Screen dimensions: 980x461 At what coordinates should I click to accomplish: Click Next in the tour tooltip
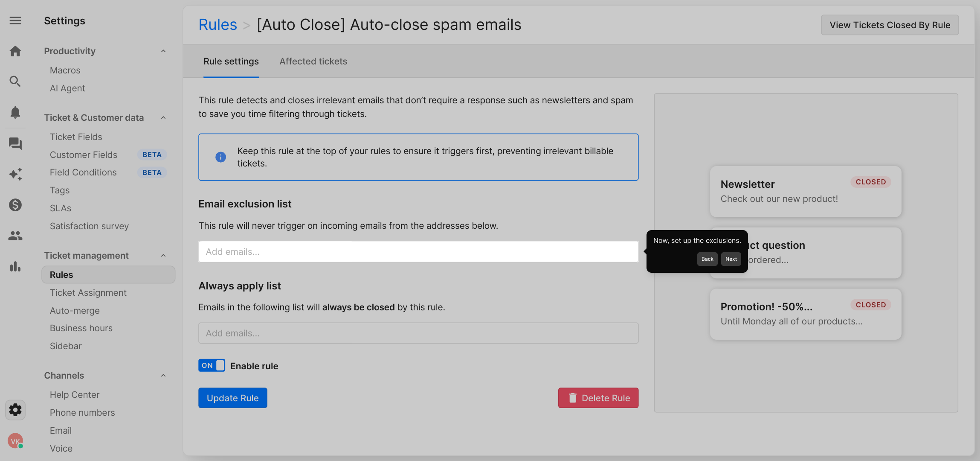pyautogui.click(x=731, y=259)
